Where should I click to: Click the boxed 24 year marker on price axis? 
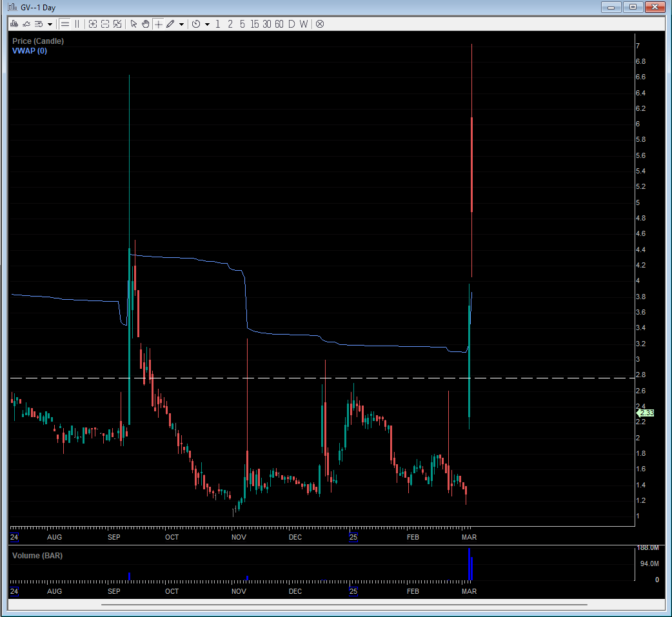click(x=14, y=537)
